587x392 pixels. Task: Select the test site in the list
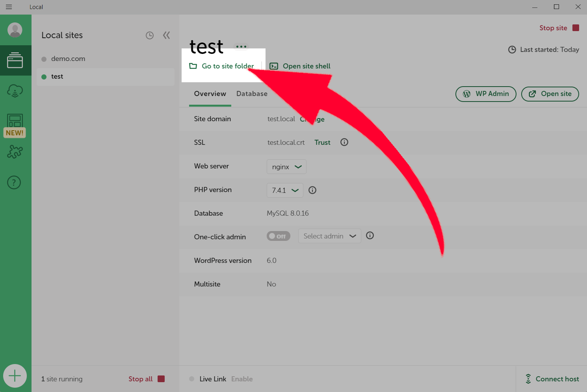[106, 77]
